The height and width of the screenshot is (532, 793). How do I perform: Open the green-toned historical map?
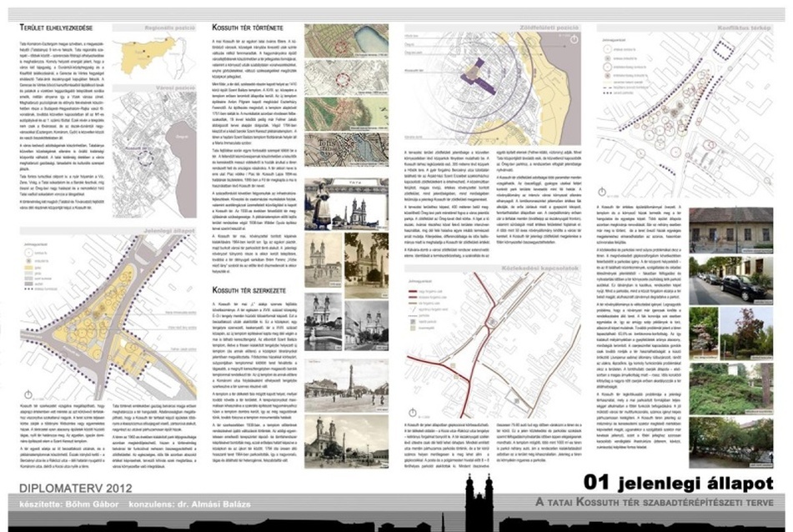click(x=346, y=115)
